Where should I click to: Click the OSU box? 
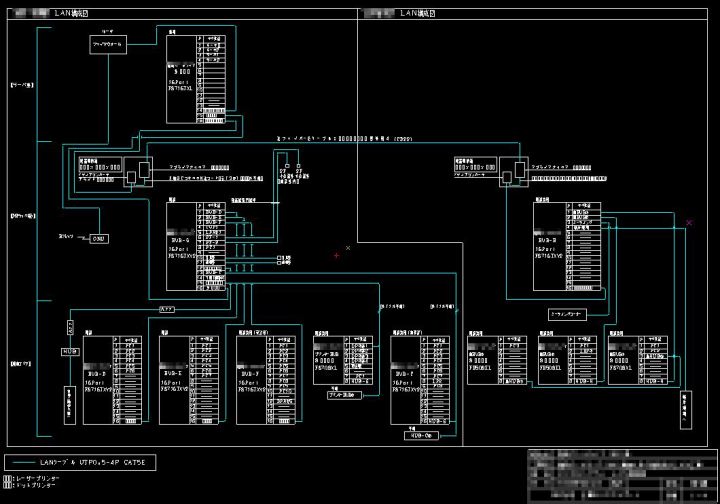pyautogui.click(x=99, y=239)
